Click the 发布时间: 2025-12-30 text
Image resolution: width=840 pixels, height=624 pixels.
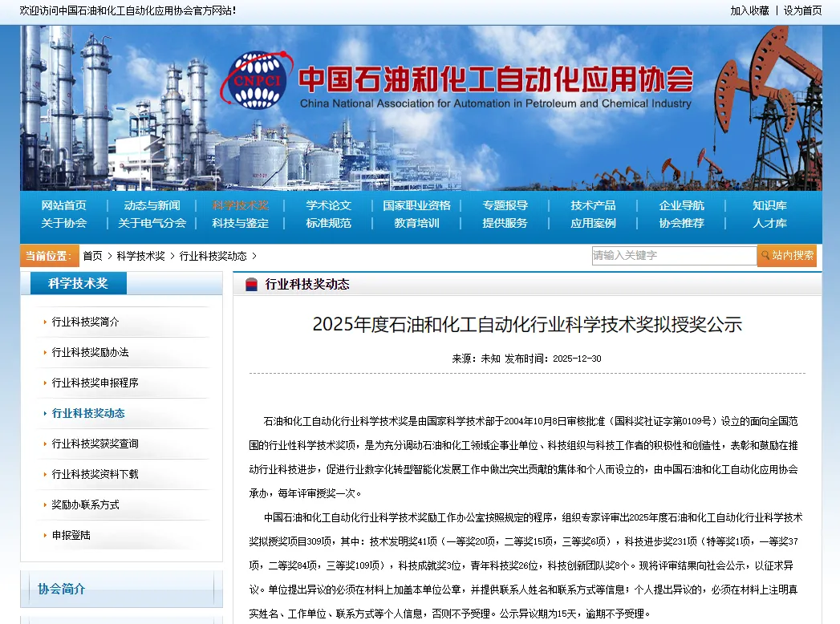pyautogui.click(x=553, y=359)
